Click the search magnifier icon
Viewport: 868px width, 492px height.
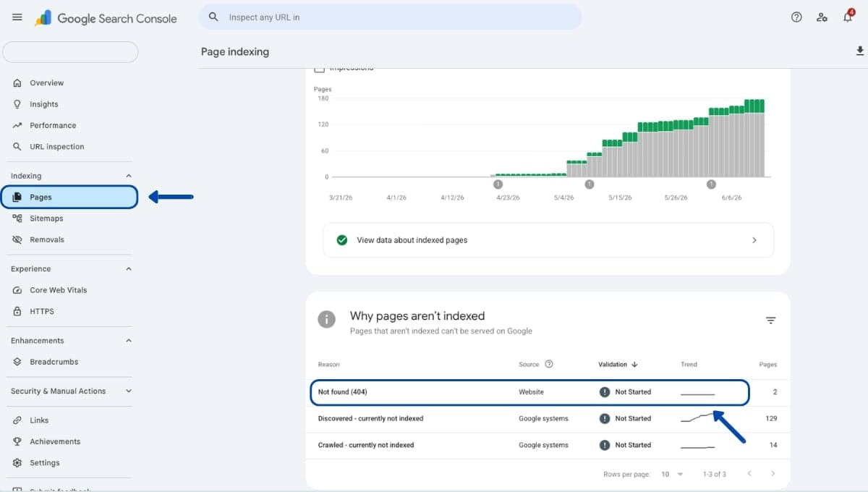[x=213, y=17]
